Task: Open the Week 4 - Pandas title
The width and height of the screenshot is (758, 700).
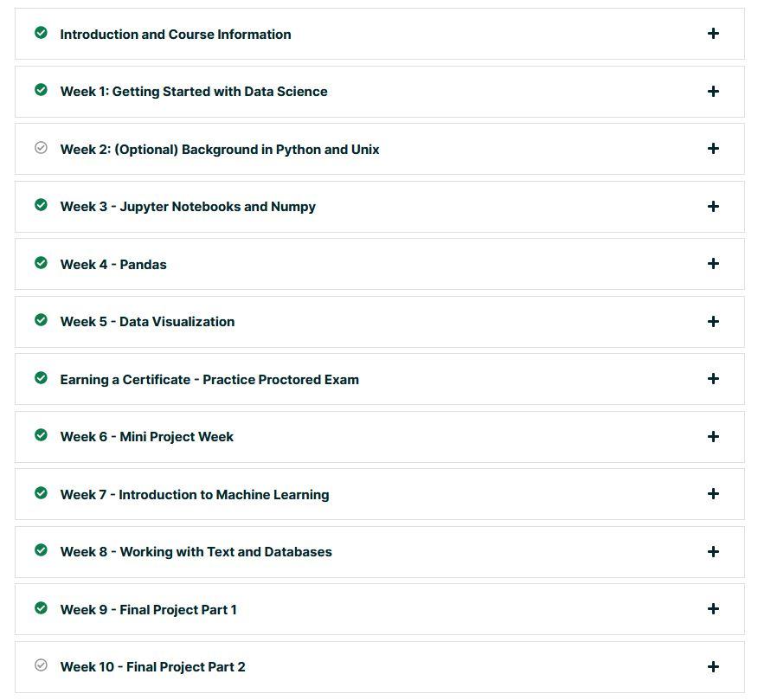Action: click(113, 265)
